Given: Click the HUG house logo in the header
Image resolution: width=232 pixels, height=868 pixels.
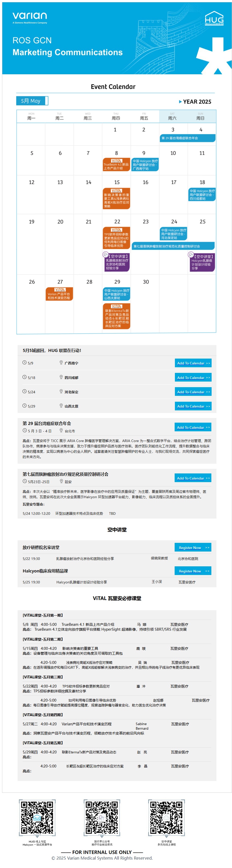Looking at the screenshot, I should 214,19.
